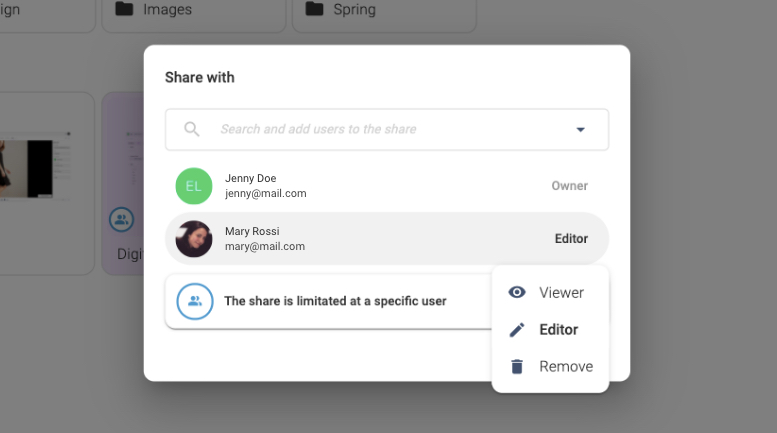Click the shared-users badge on background file card
Image resolution: width=777 pixels, height=433 pixels.
pos(121,219)
